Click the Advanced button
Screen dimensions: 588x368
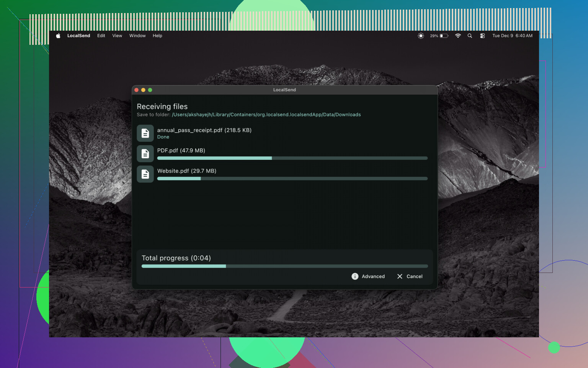(x=368, y=276)
